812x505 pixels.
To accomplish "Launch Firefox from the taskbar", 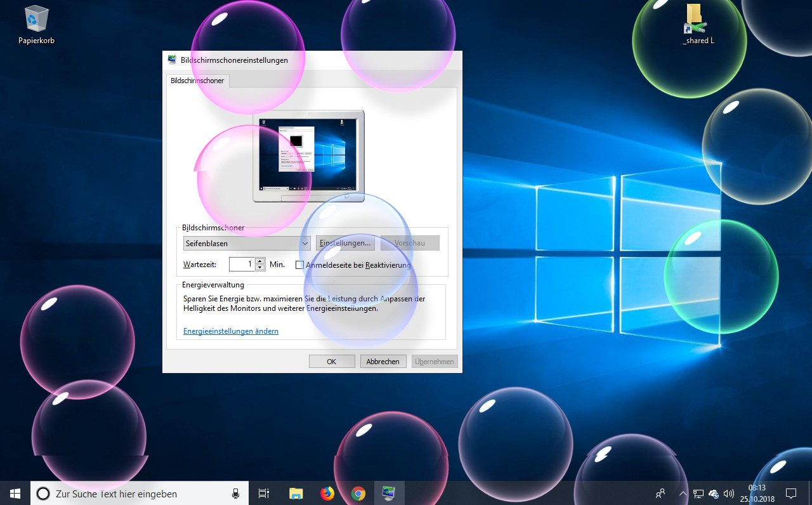I will pos(327,493).
